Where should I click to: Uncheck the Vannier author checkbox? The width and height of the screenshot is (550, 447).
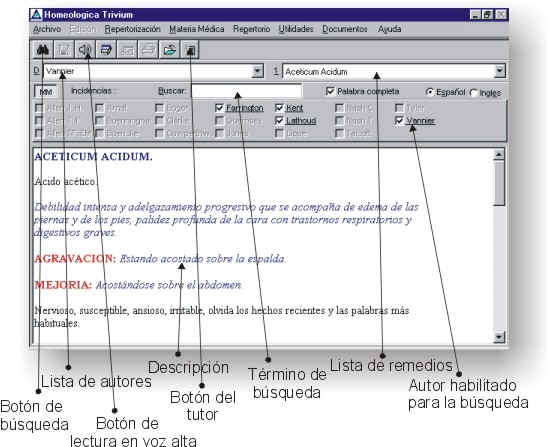399,120
